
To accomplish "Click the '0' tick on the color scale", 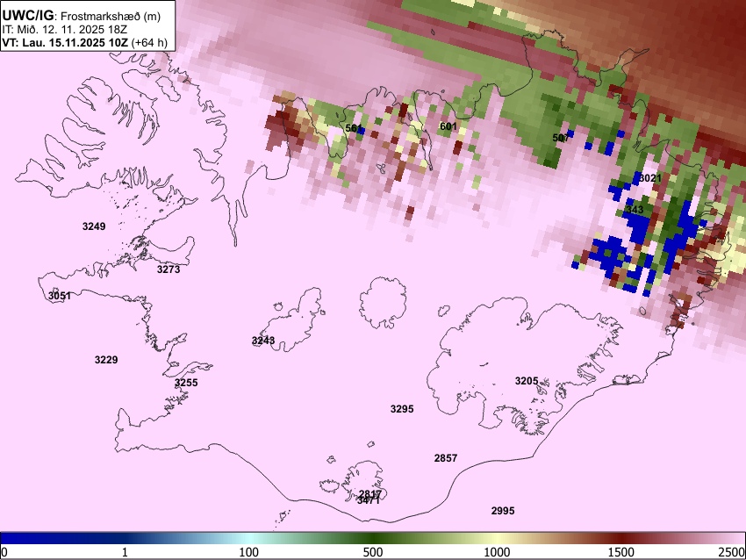I will (4, 552).
